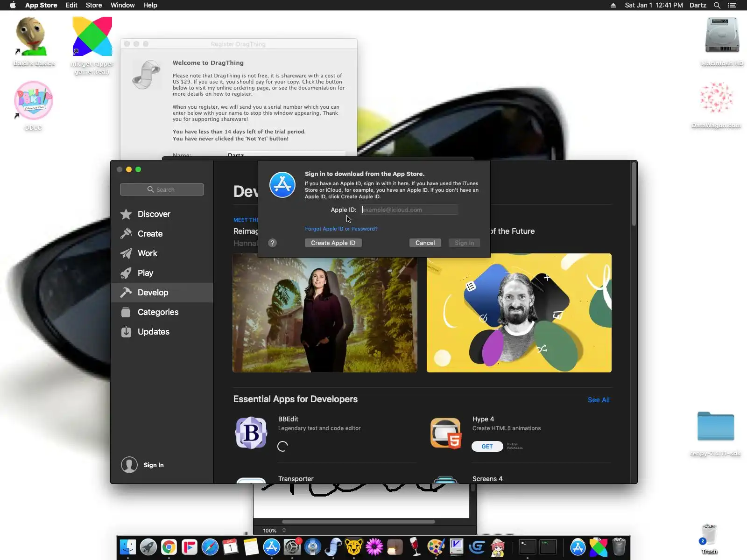
Task: Launch Launchpad rocket from the Dock
Action: coord(148,547)
